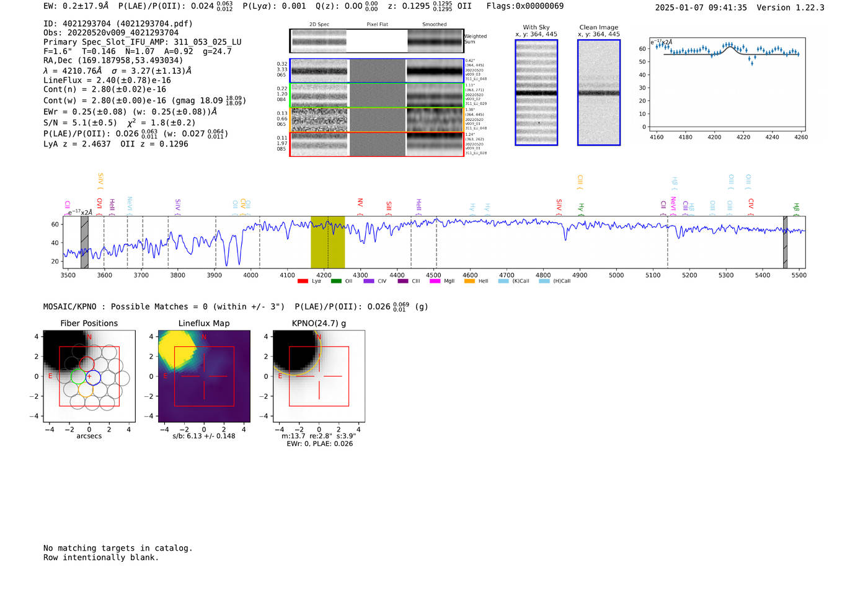
Task: Click the Smoothed column header
Action: coord(434,25)
